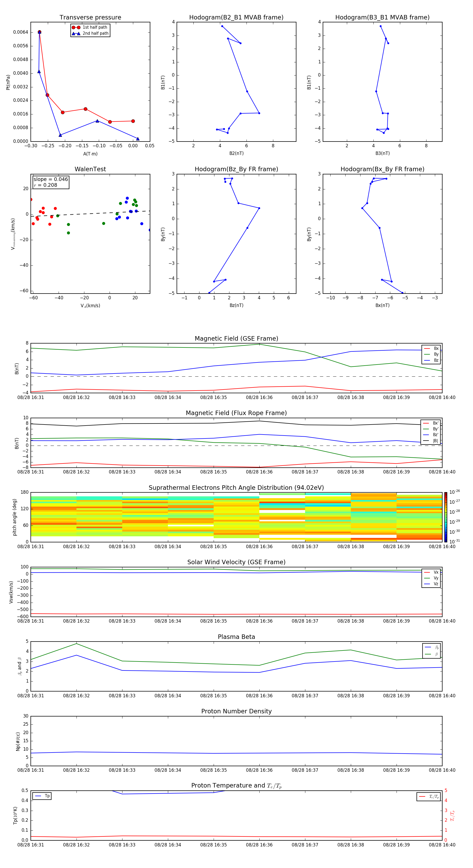Click the "Suprathermal Electrons Pitch Angle Distribution" title
The height and width of the screenshot is (868, 473).
pyautogui.click(x=236, y=488)
